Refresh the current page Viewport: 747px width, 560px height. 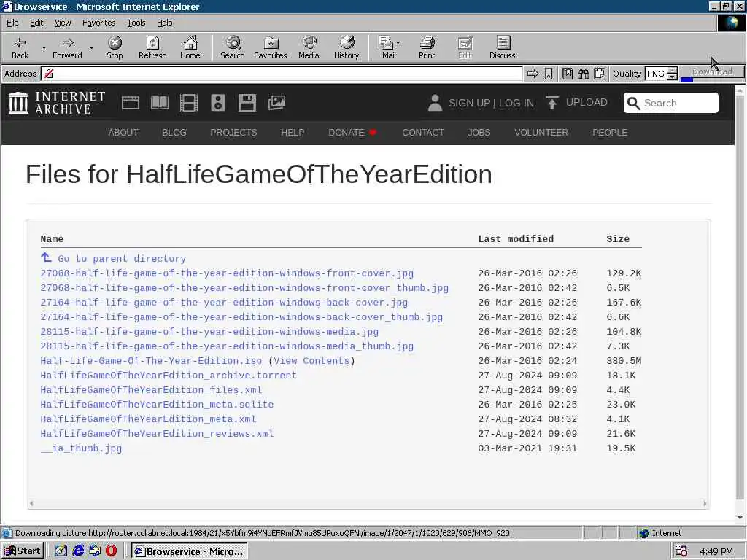click(x=152, y=47)
